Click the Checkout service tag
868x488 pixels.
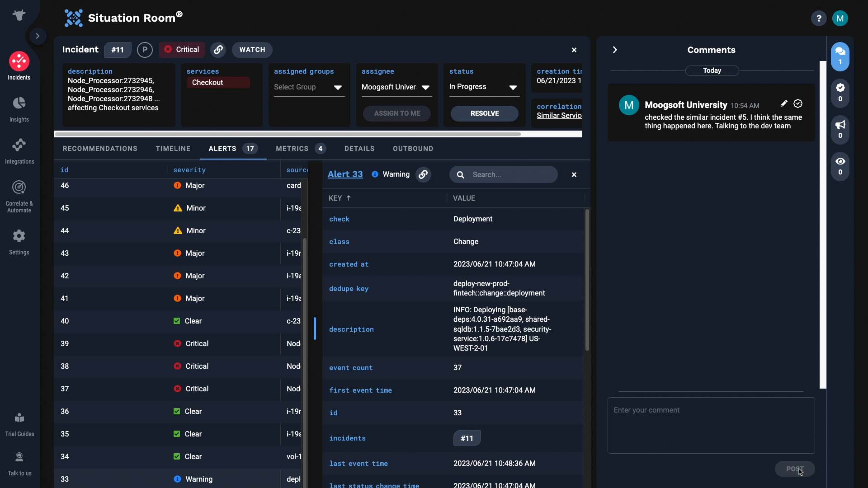(x=218, y=82)
